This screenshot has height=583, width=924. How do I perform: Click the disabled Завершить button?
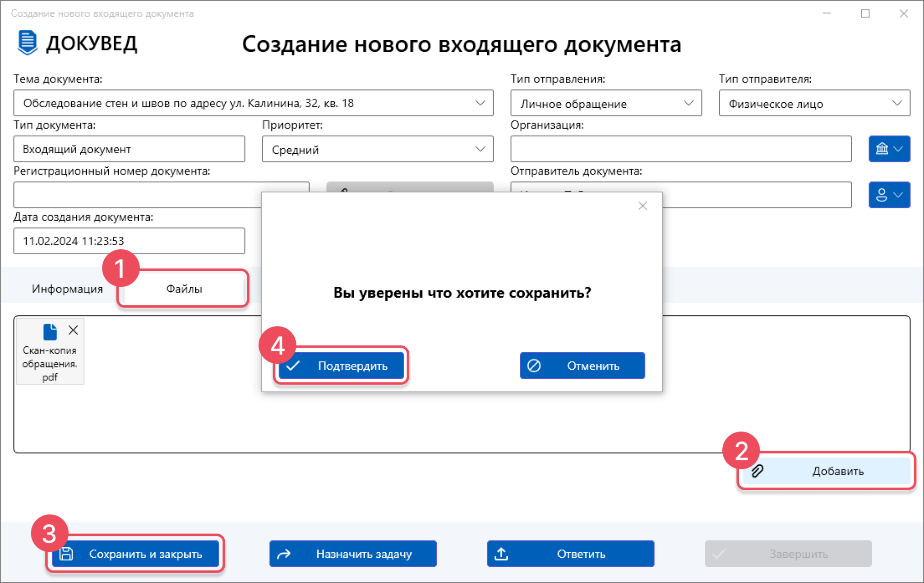(x=788, y=554)
